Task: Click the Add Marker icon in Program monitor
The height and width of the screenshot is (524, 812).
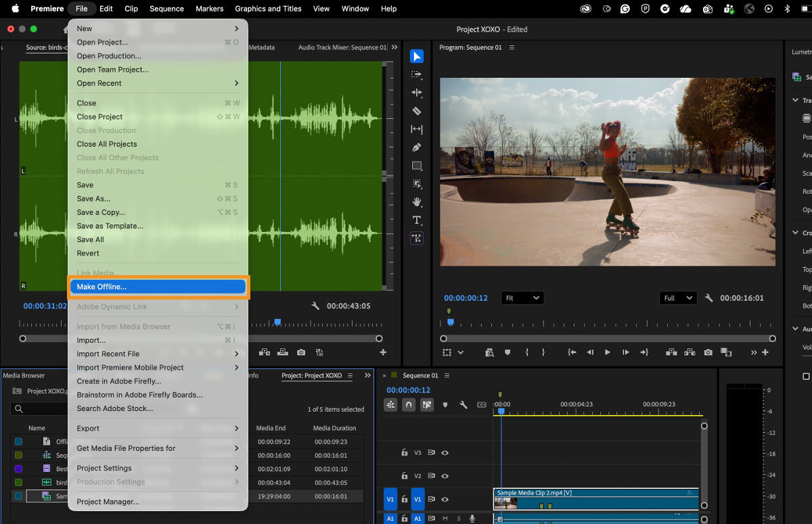Action: 506,352
